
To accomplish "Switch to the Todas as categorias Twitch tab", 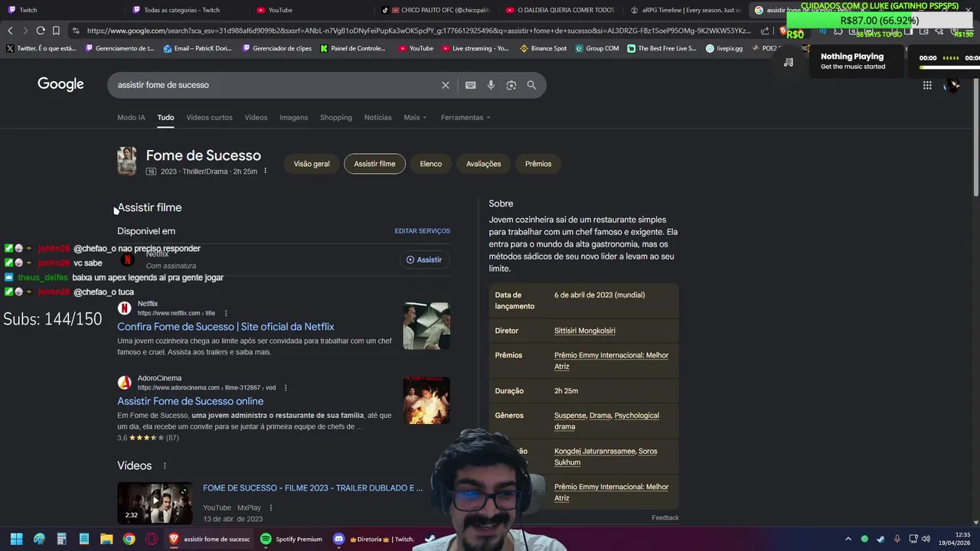I will tap(182, 10).
